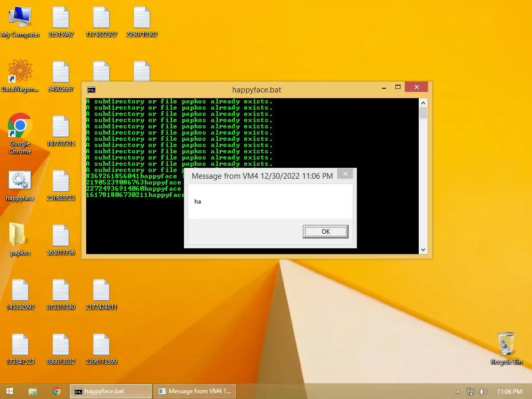Click the network tray icon
Viewport: 532px width, 399px height.
[470, 392]
